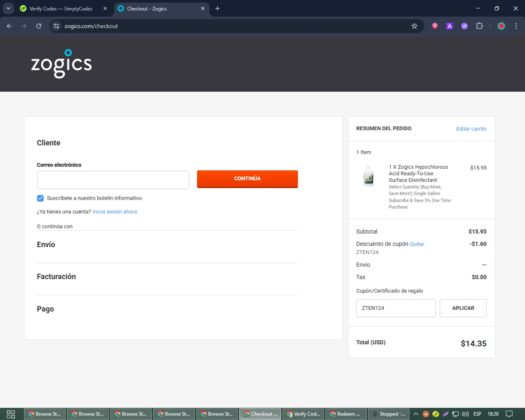Click the purple feather tray icon
Viewport: 525px width, 420px height.
tap(446, 414)
